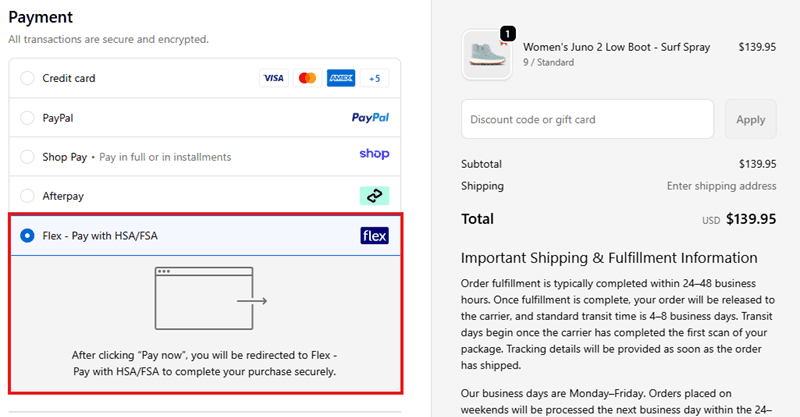The width and height of the screenshot is (800, 417).
Task: Click the redirect notice text under Flex
Action: click(x=205, y=363)
